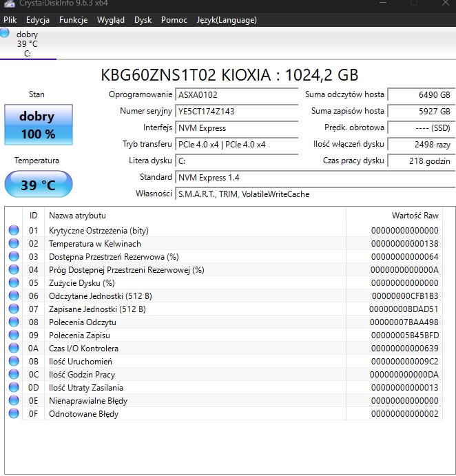
Task: Open the Pomoc menu
Action: 174,20
